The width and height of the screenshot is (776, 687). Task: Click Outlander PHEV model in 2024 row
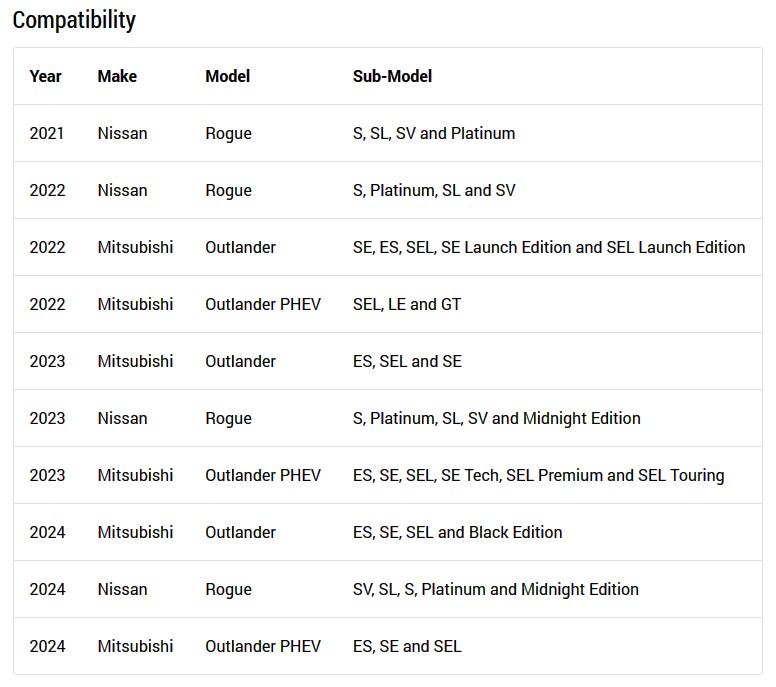263,646
